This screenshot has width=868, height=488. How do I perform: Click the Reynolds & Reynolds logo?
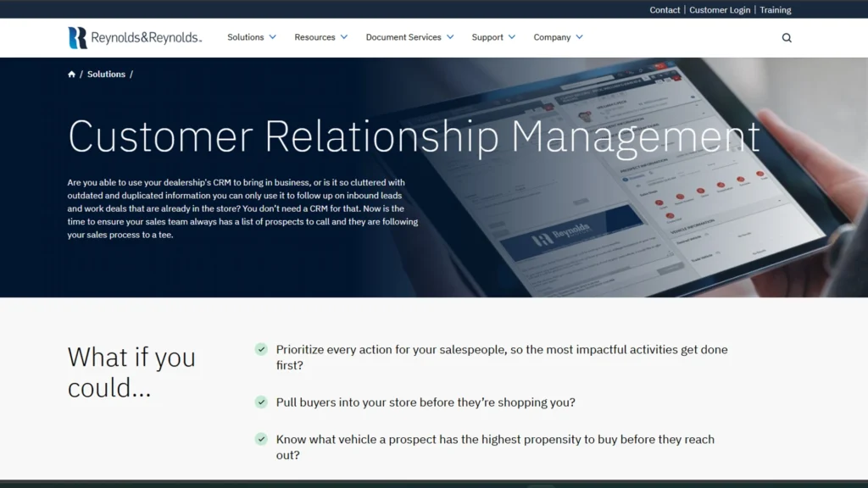tap(135, 37)
